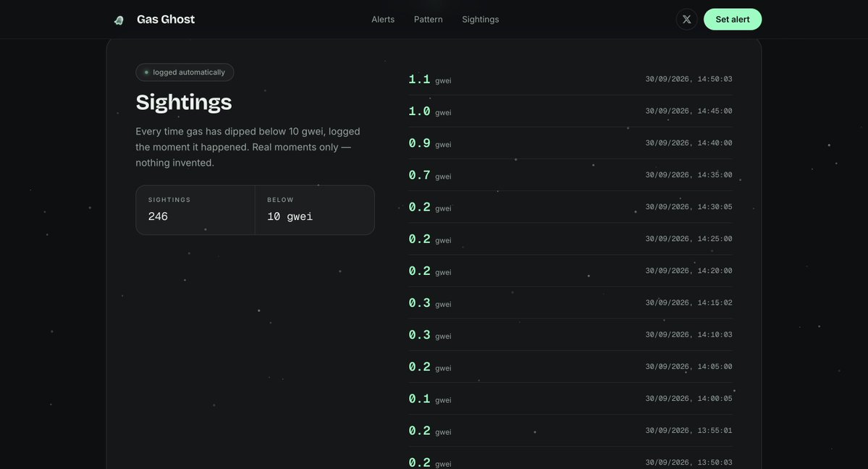Click timestamp 30/09/2026, 14:40:00
Image resolution: width=868 pixels, height=469 pixels.
(688, 143)
